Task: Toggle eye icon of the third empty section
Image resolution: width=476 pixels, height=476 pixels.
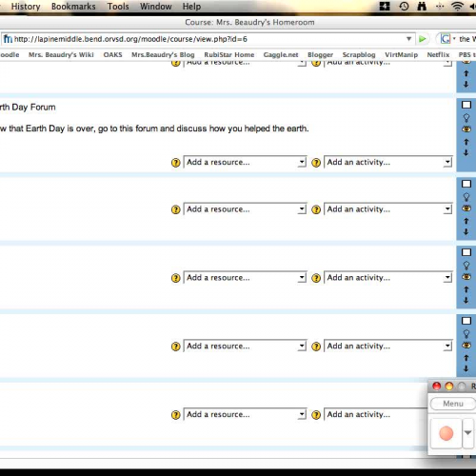Action: [466, 345]
